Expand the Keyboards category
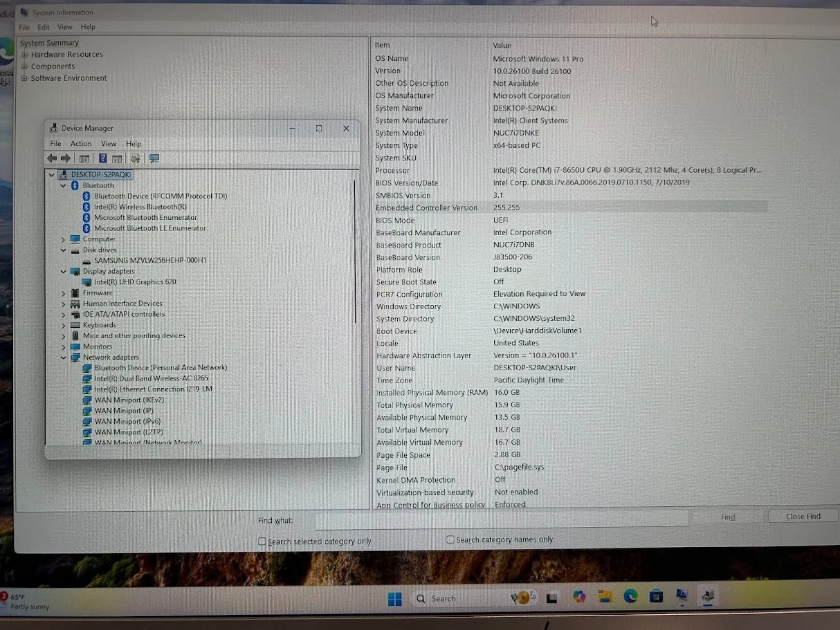The image size is (840, 630). [x=63, y=325]
